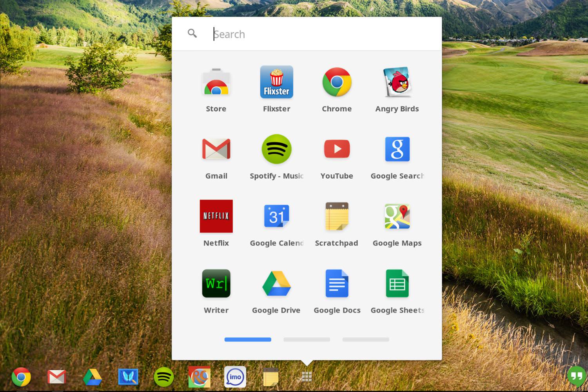Open imo from the shelf

235,376
